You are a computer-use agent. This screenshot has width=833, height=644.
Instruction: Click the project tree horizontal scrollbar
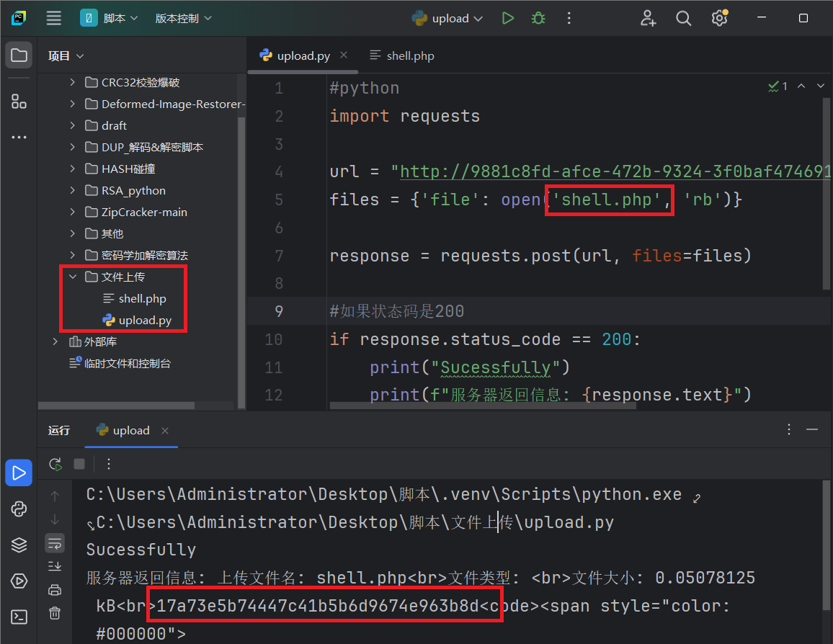click(116, 406)
